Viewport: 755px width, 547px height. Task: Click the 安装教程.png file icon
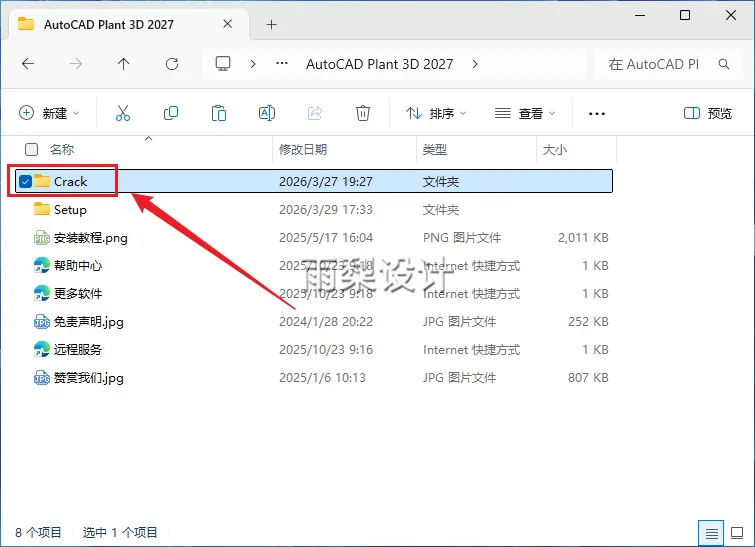(x=42, y=237)
